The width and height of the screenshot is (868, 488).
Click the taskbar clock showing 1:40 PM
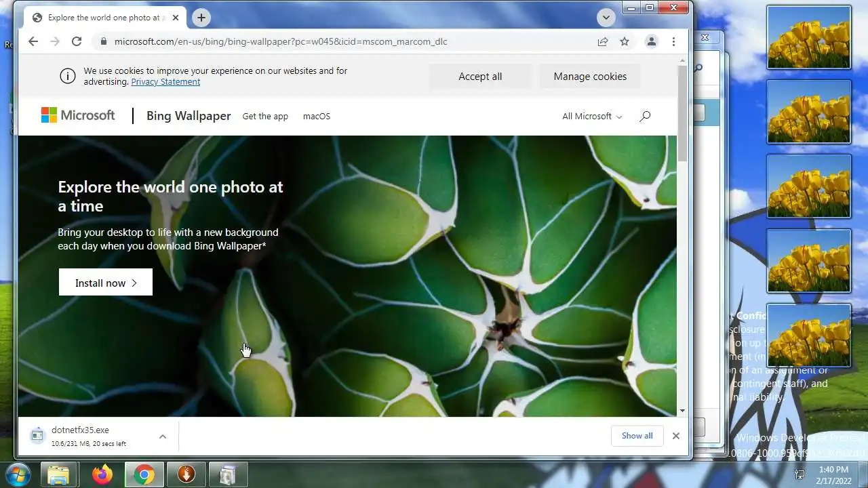[x=833, y=475]
